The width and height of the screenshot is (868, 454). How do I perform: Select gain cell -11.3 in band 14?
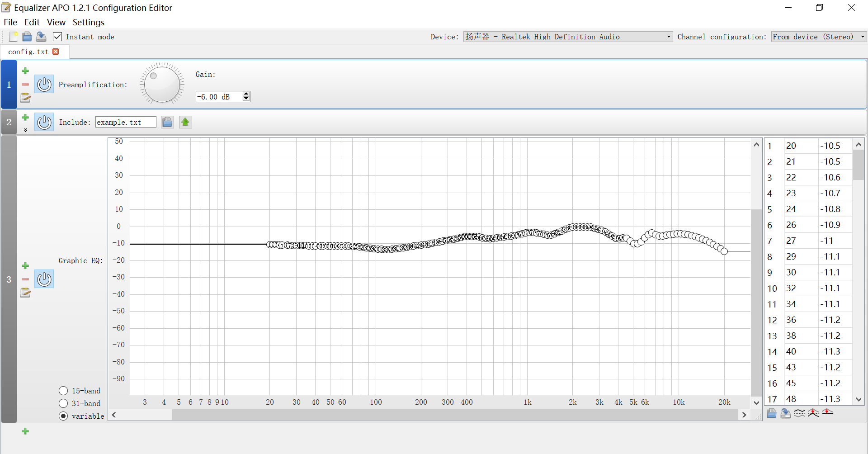pyautogui.click(x=835, y=352)
